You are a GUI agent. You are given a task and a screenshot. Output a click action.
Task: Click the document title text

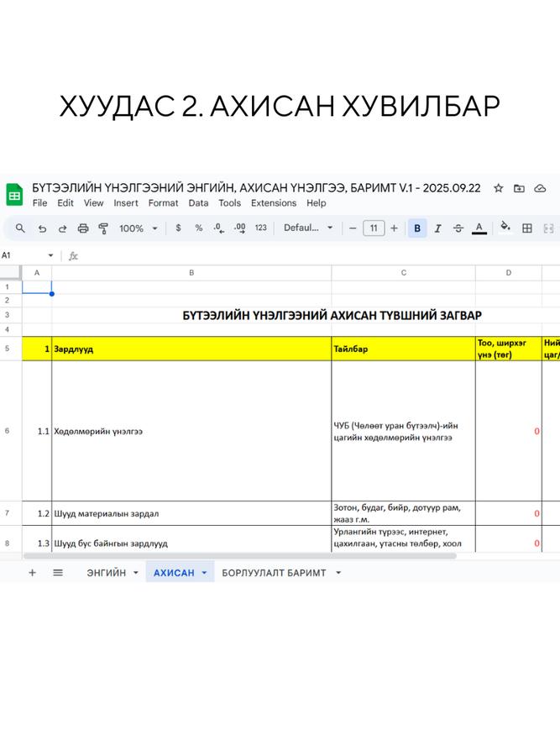(256, 188)
